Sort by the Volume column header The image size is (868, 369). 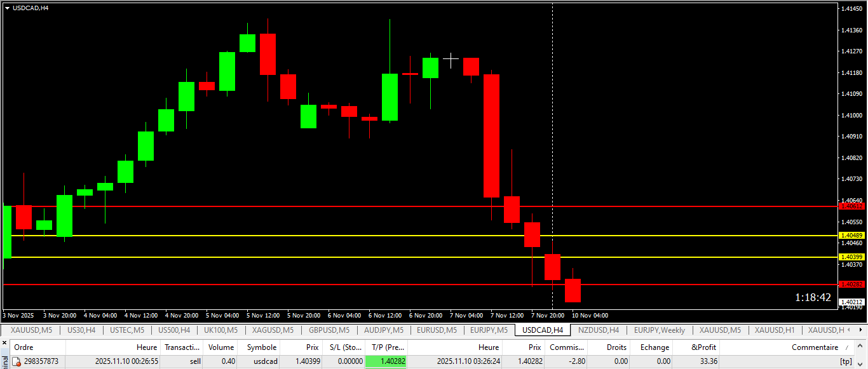[x=221, y=347]
